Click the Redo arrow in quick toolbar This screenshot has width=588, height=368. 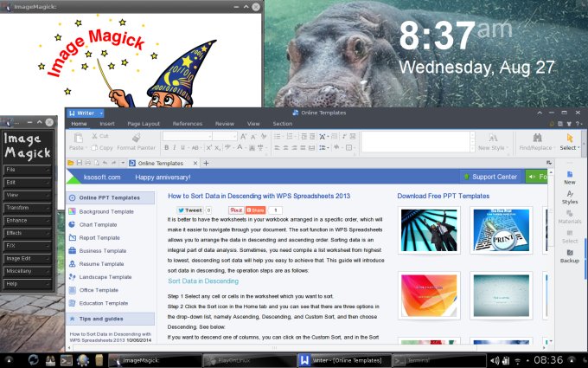[113, 163]
